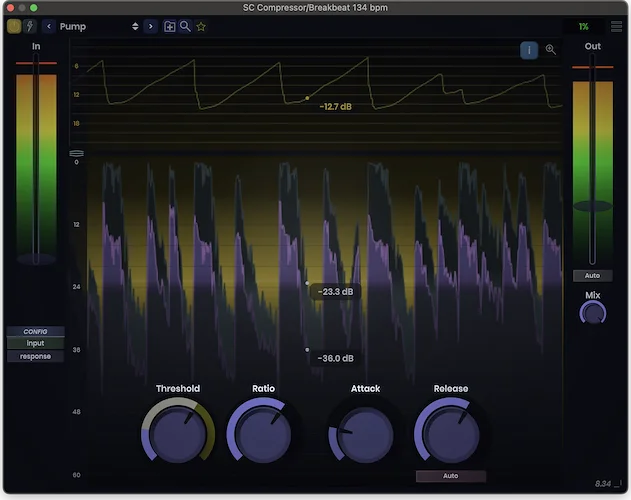Click the window title SC Compressor/Breakbeat
Screen dimensions: 631x500
pyautogui.click(x=315, y=8)
